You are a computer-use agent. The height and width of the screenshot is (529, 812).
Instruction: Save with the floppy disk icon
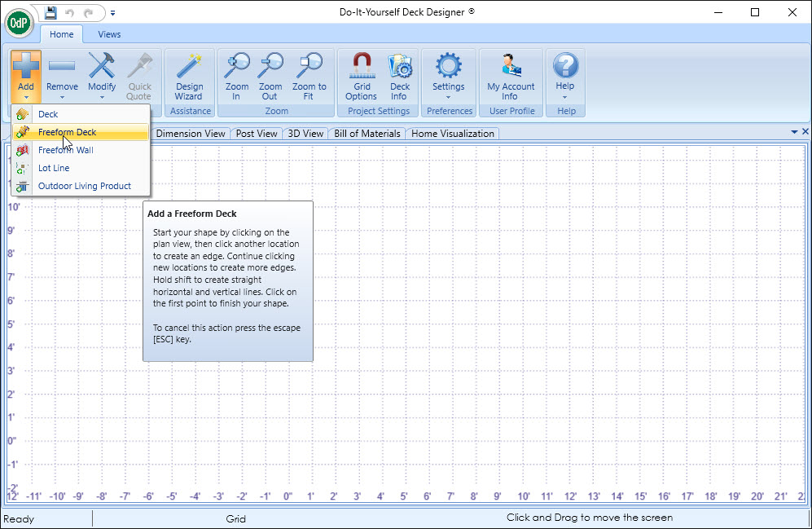pyautogui.click(x=50, y=12)
